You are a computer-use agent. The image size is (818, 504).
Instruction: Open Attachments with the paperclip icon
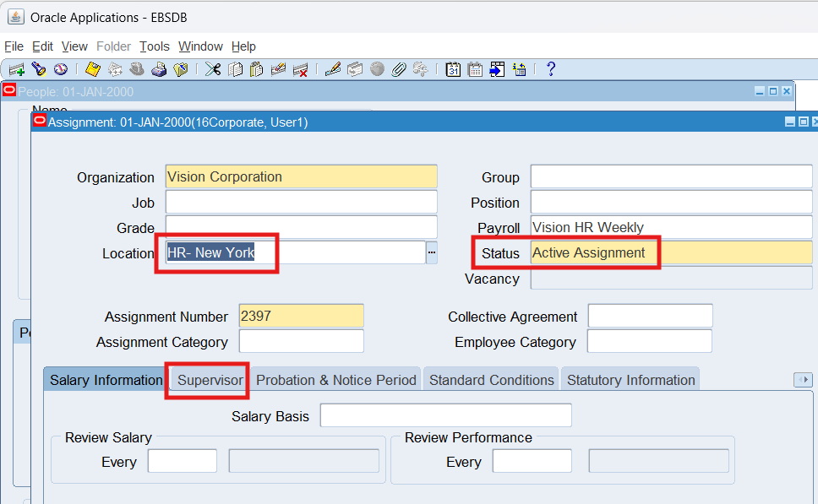coord(399,69)
